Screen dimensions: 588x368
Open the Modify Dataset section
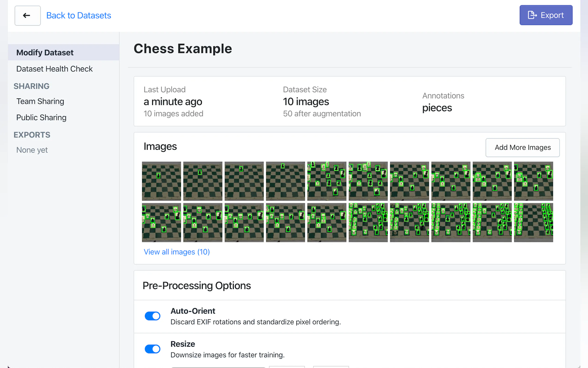(45, 52)
